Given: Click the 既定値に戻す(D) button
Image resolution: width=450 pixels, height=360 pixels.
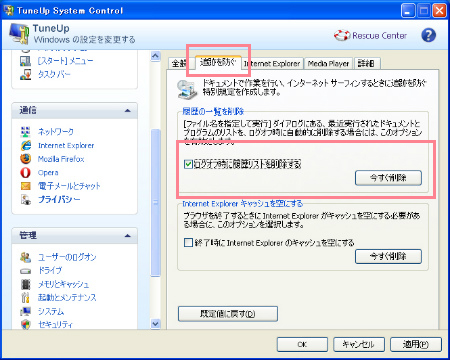Looking at the screenshot, I should [228, 314].
